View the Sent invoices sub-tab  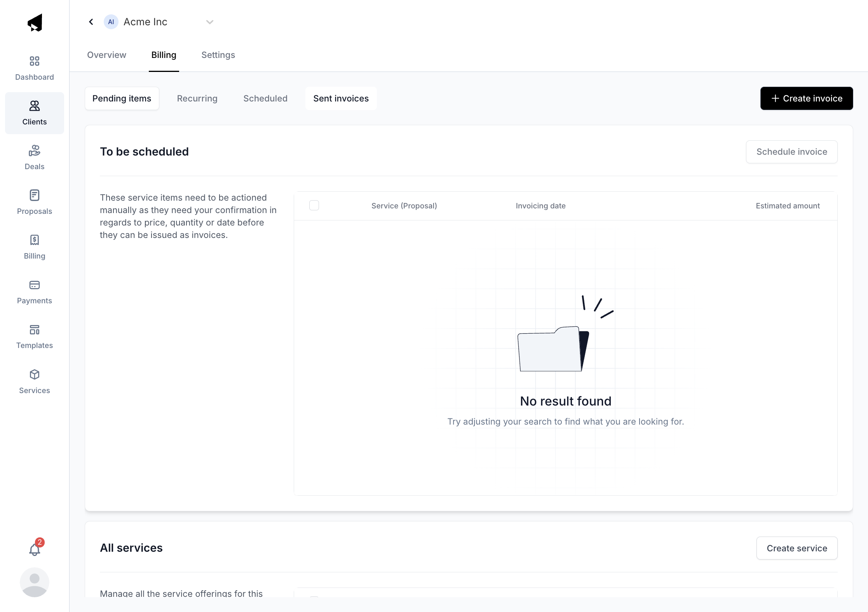click(x=341, y=98)
